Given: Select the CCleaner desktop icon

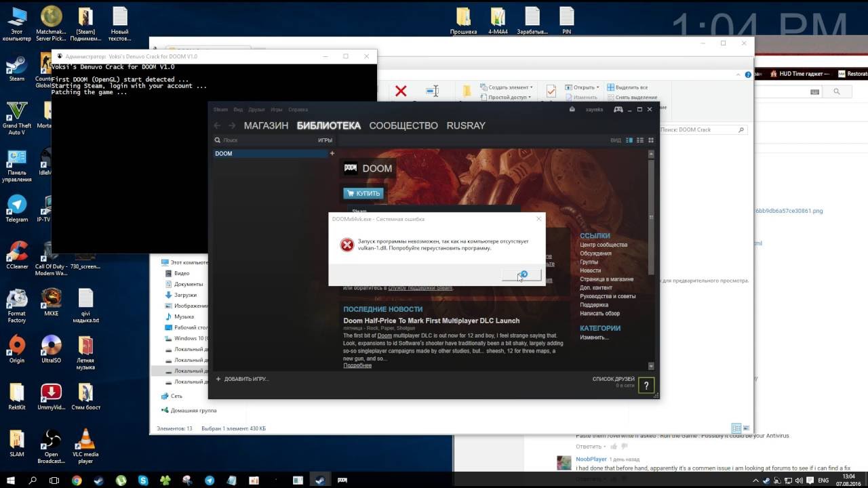Looking at the screenshot, I should (17, 255).
